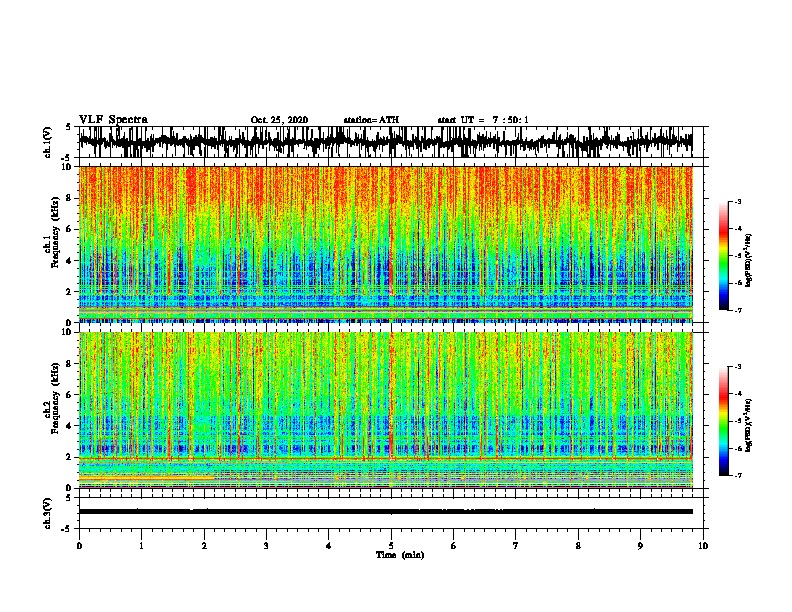Click the "-7" label on ch.2 color bar

(737, 475)
